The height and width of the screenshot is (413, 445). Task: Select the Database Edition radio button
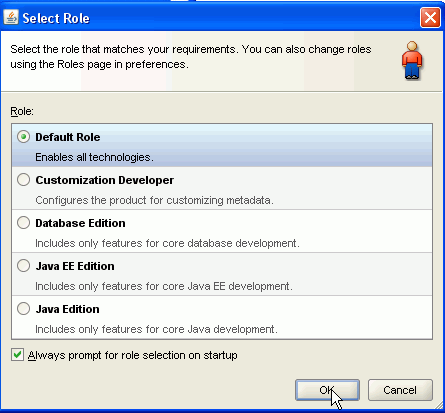[24, 223]
